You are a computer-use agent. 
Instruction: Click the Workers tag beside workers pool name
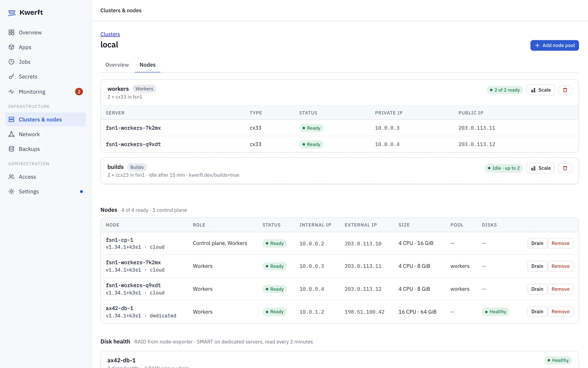[144, 89]
